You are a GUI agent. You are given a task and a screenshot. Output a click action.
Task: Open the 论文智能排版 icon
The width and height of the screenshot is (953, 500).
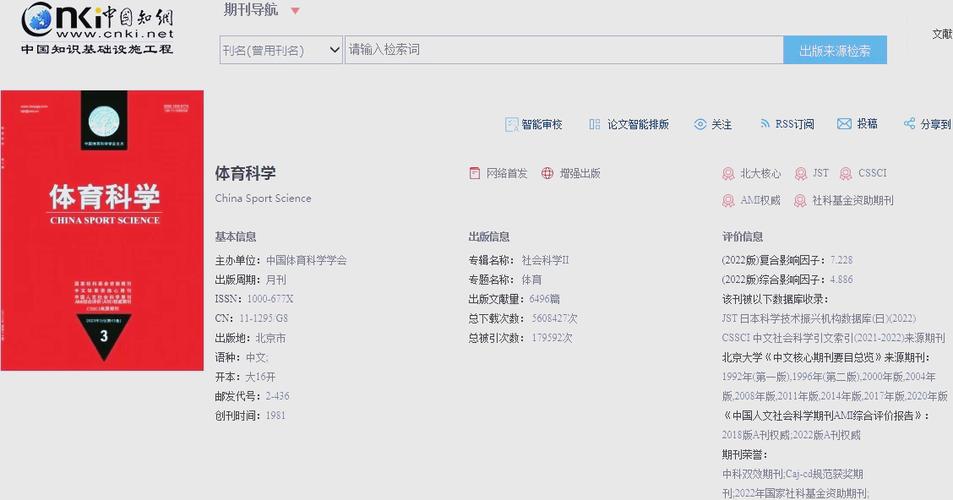point(594,124)
